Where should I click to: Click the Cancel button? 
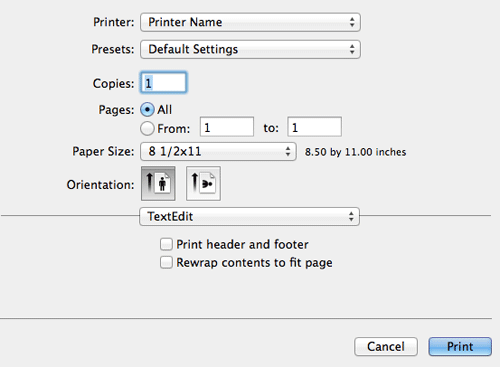tap(386, 346)
